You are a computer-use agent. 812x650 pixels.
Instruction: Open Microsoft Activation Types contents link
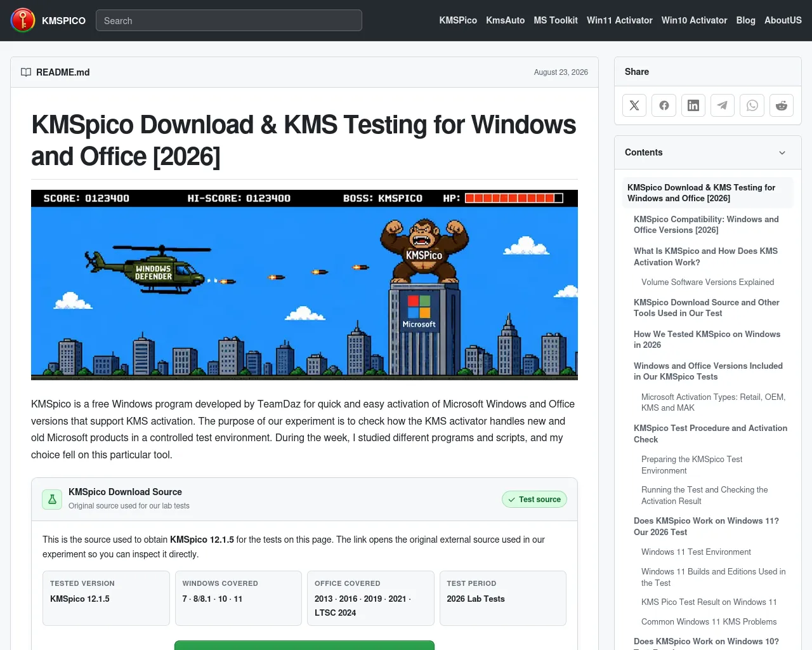pos(714,402)
